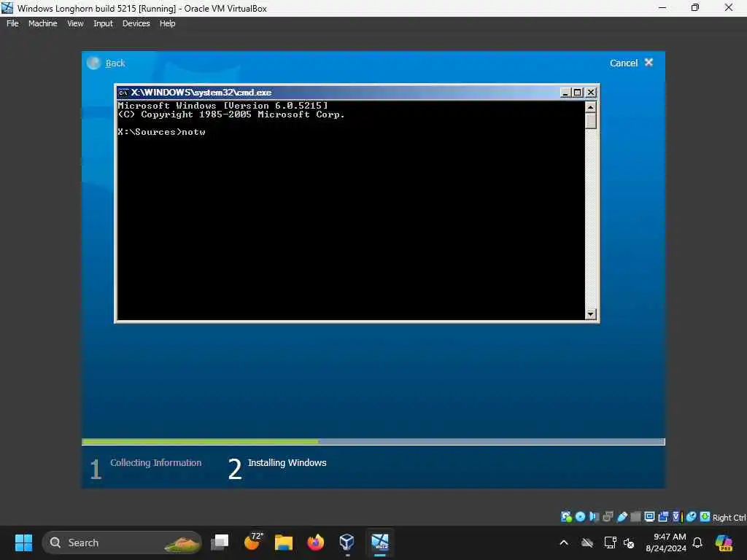747x560 pixels.
Task: Open the Input menu
Action: click(x=103, y=23)
